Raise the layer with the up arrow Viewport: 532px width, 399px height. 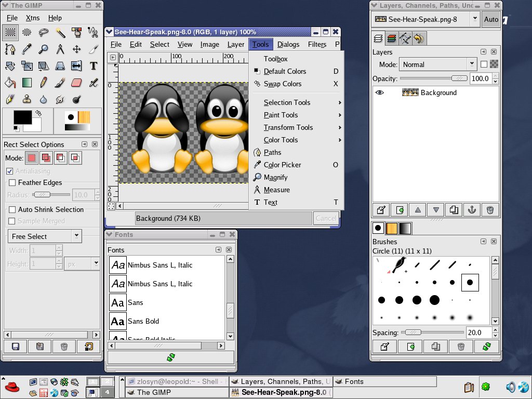[418, 210]
